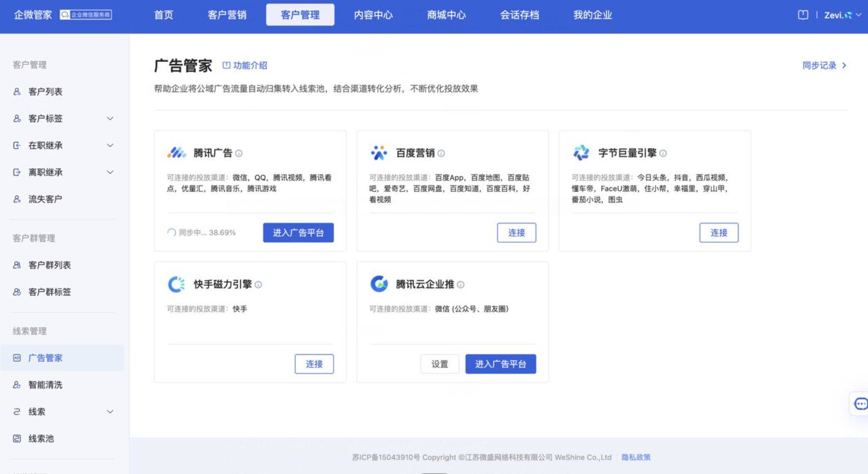Open the Zevi account dropdown
This screenshot has height=474, width=868.
[842, 15]
